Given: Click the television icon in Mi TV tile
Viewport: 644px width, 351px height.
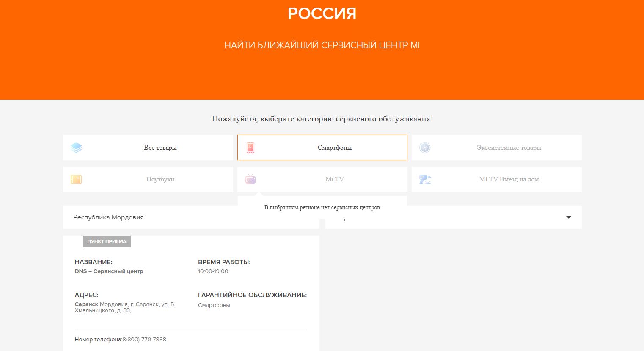Looking at the screenshot, I should [x=250, y=179].
